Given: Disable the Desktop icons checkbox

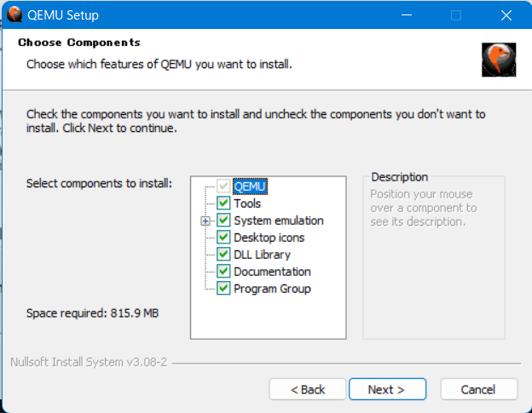Looking at the screenshot, I should click(223, 238).
